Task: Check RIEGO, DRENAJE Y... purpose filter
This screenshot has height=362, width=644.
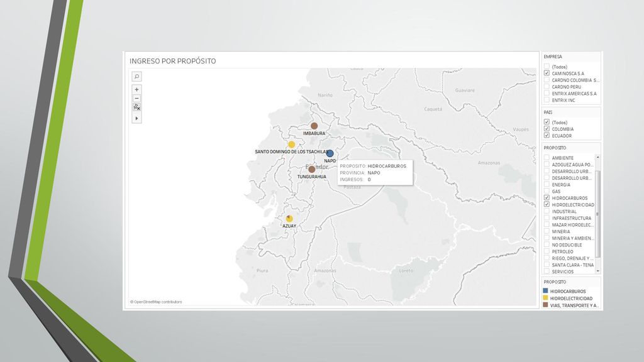Action: pyautogui.click(x=547, y=258)
